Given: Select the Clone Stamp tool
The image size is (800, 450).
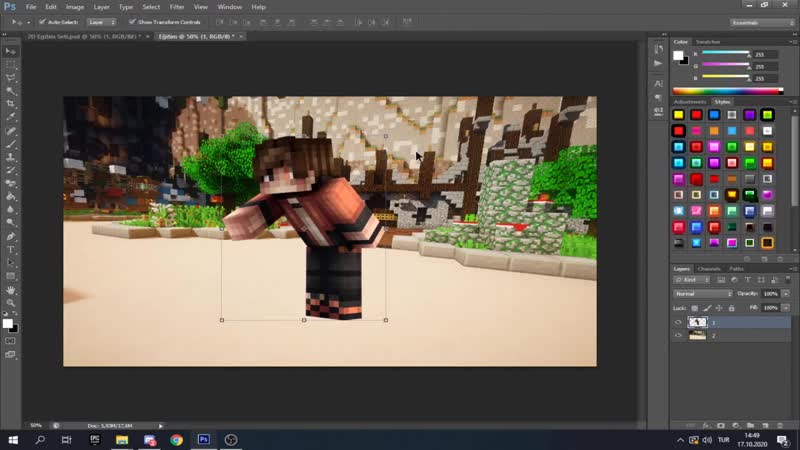Looking at the screenshot, I should point(10,157).
